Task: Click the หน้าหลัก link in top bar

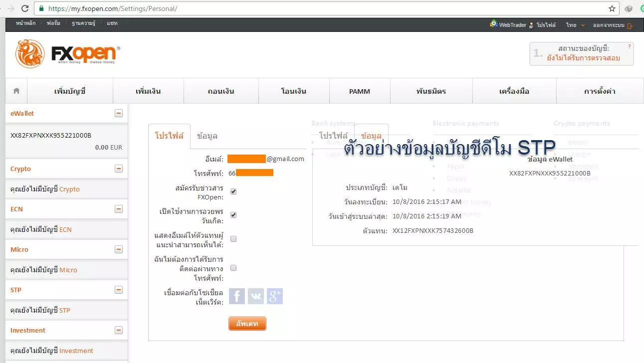Action: tap(25, 23)
